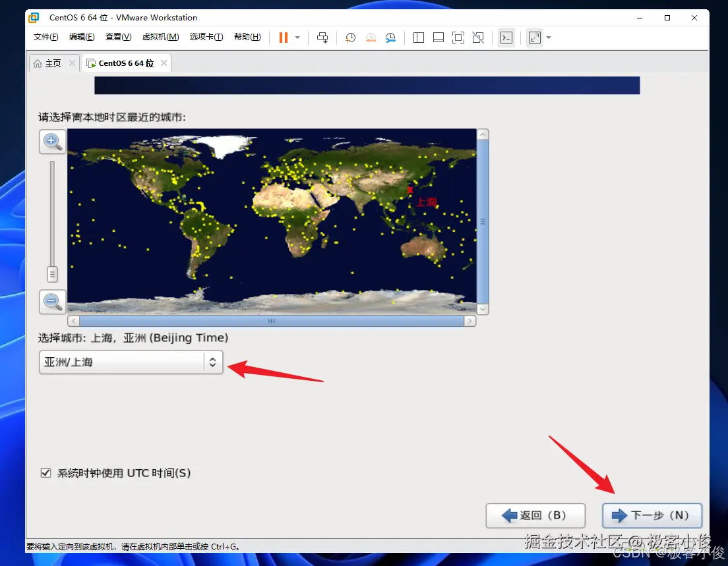Switch to Unity mode
The image size is (728, 566).
click(478, 38)
